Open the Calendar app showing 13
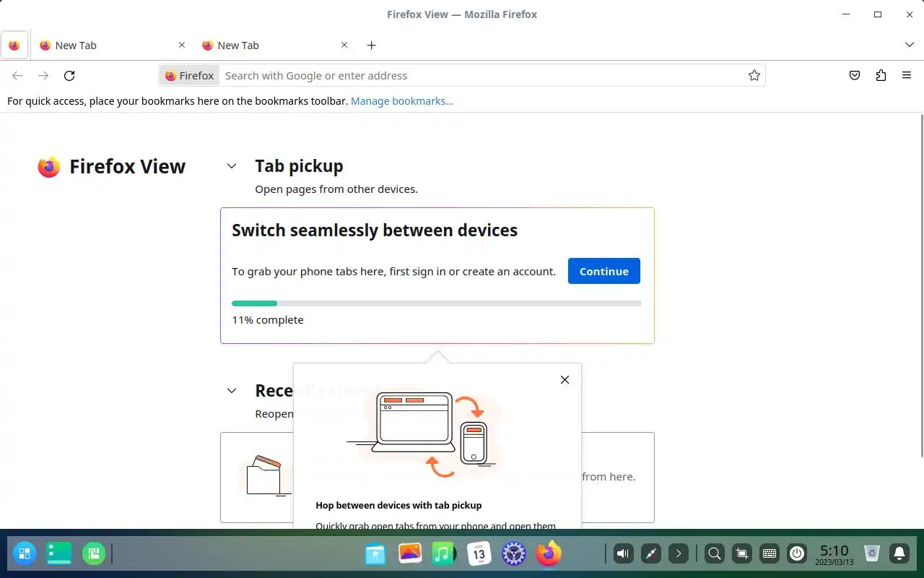The height and width of the screenshot is (578, 924). [479, 554]
